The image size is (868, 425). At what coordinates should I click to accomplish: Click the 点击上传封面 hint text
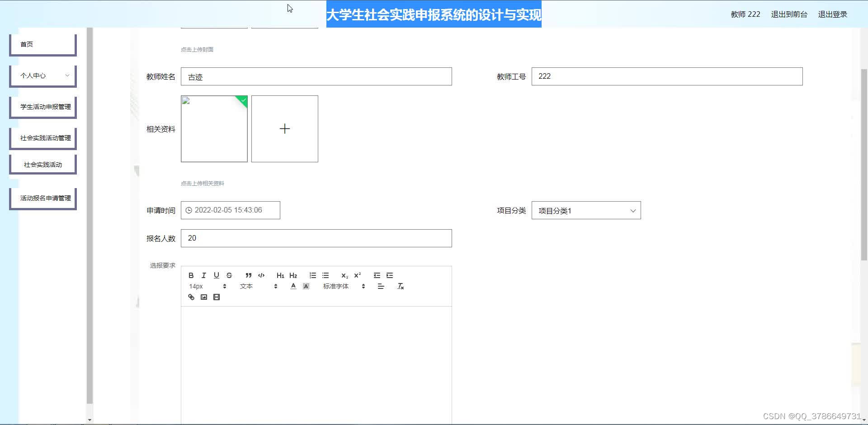[197, 49]
